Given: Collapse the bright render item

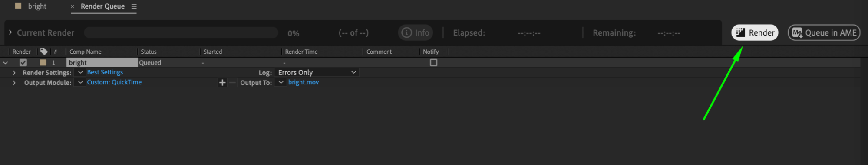Looking at the screenshot, I should click(5, 63).
